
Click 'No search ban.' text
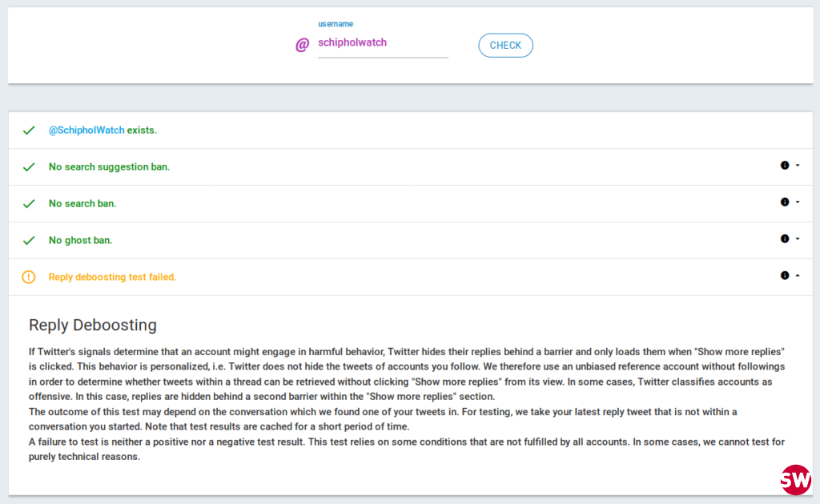[82, 204]
